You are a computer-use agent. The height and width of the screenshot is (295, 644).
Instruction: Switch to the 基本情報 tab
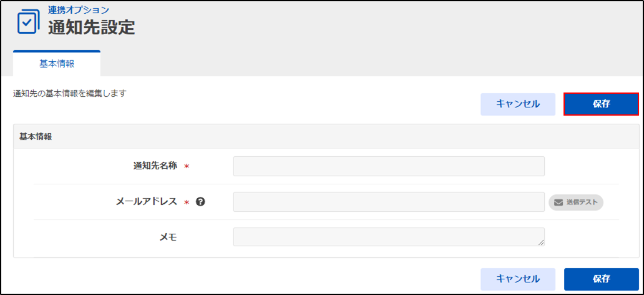(x=57, y=64)
